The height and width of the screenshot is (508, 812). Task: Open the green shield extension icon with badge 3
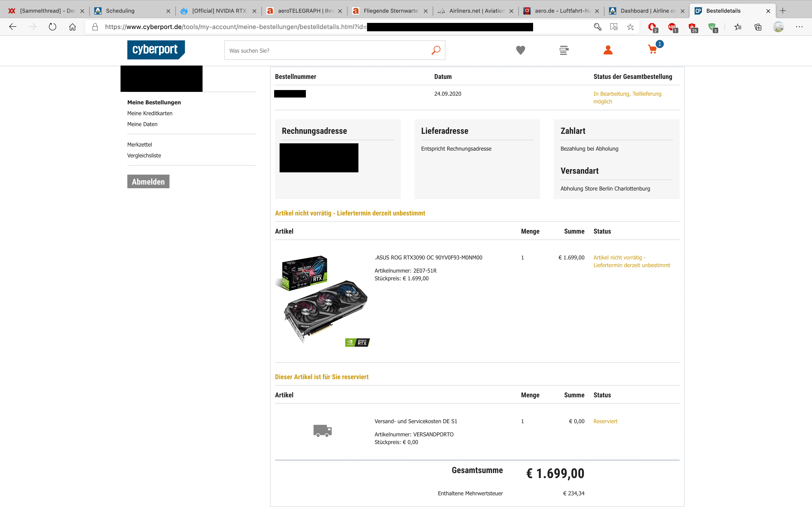coord(713,27)
